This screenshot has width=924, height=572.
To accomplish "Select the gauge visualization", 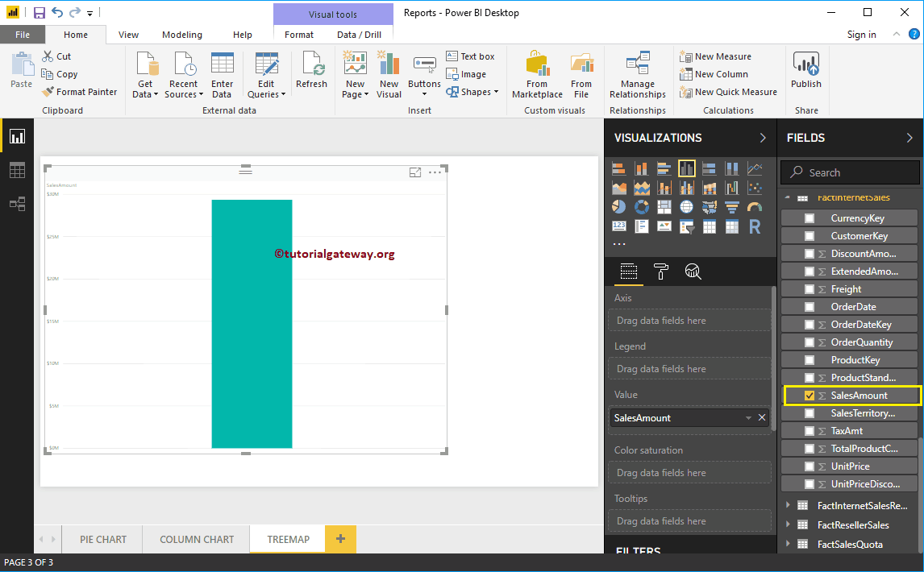I will tap(755, 207).
